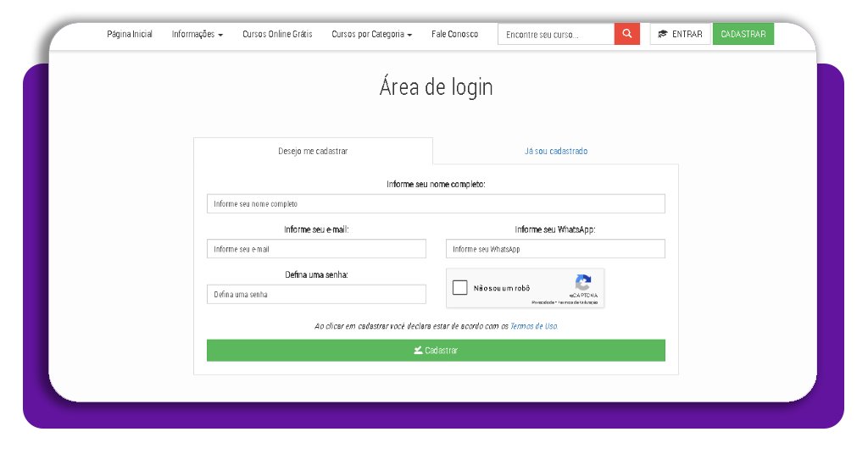Open the Cursos por Categoria dropdown
Screen dimensions: 868x454
(x=371, y=35)
